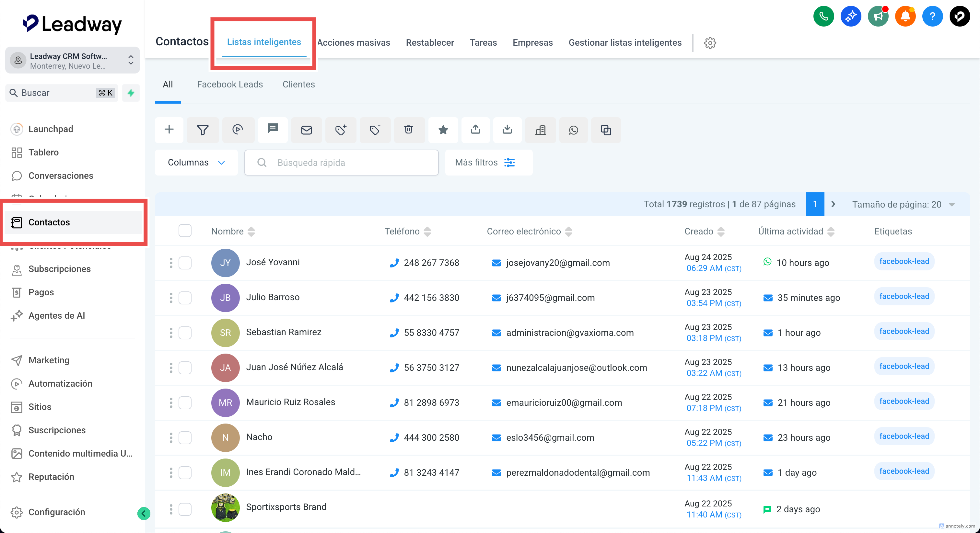
Task: Click the add tag icon
Action: (x=341, y=130)
